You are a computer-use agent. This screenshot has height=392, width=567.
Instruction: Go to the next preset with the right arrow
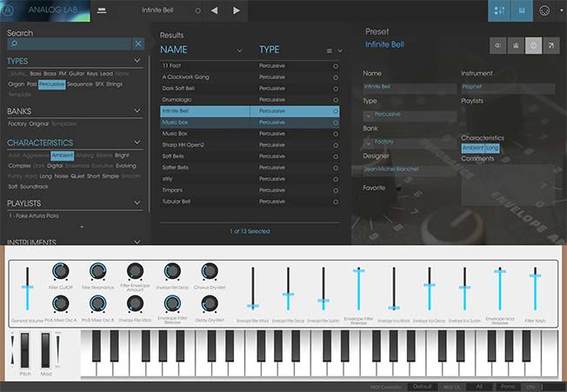(x=237, y=10)
